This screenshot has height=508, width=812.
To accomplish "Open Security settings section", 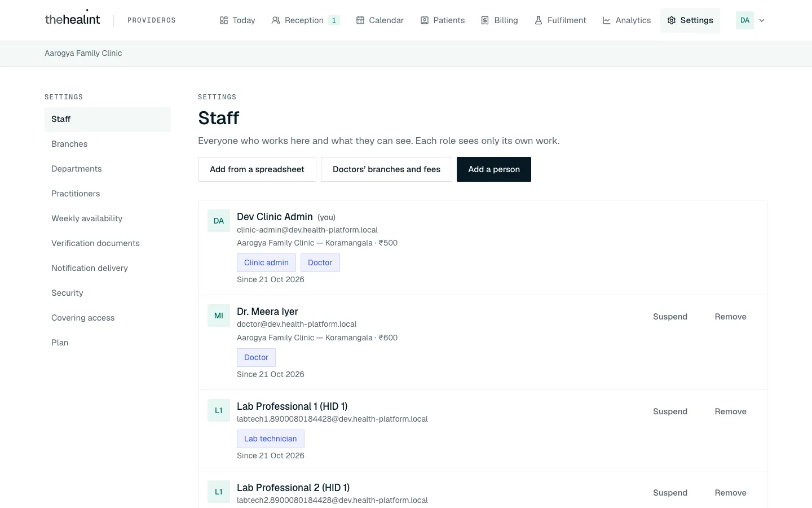I will (108, 293).
